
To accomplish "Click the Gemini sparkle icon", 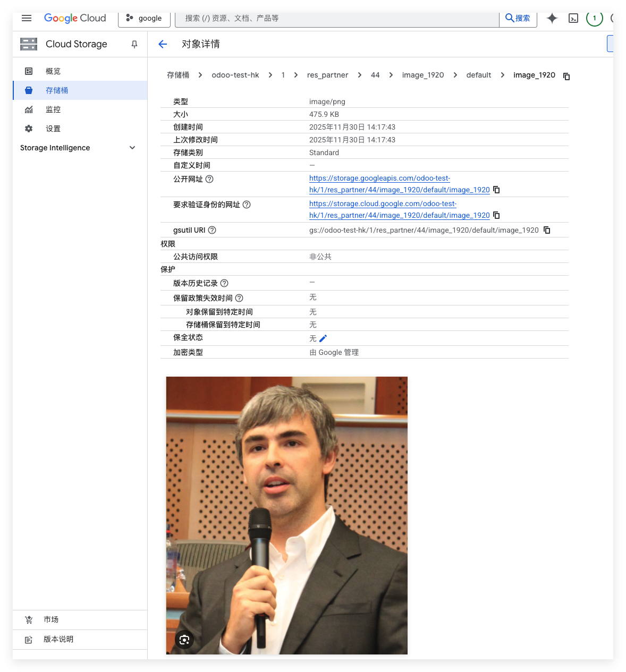I will (552, 18).
